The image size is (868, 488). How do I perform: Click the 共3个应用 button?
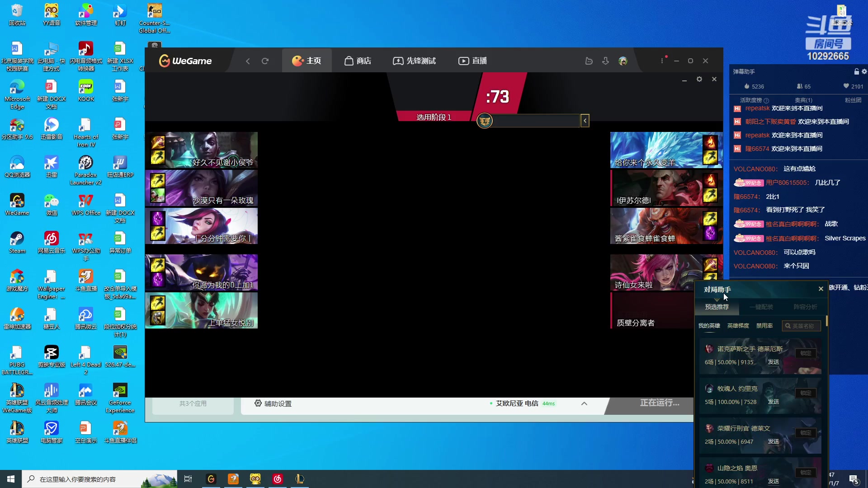[x=193, y=404]
